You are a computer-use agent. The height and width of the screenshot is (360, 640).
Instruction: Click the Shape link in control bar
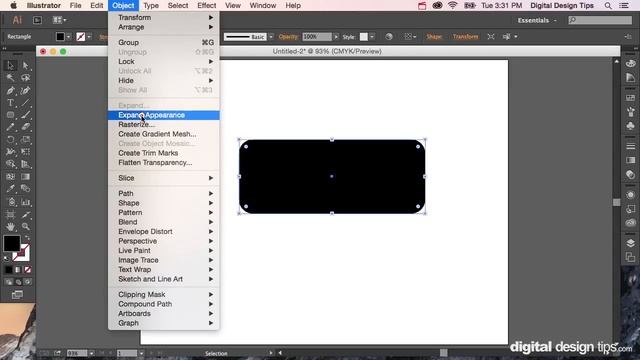(x=434, y=37)
